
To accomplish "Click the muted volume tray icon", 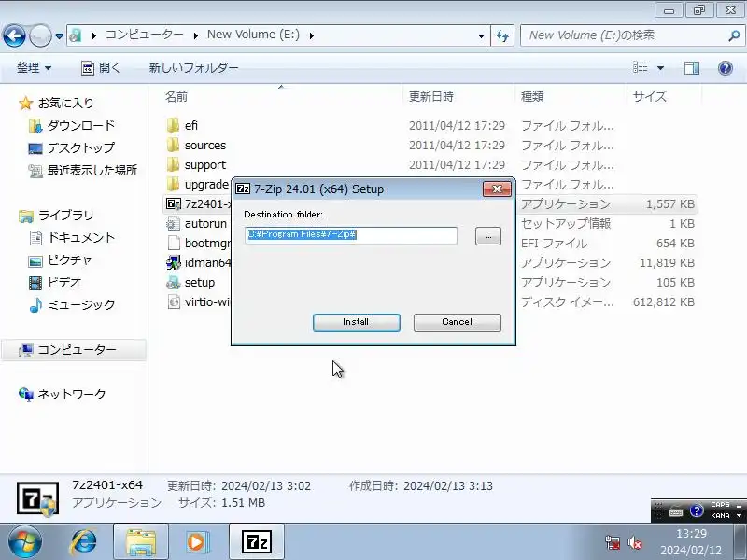I will pyautogui.click(x=635, y=542).
